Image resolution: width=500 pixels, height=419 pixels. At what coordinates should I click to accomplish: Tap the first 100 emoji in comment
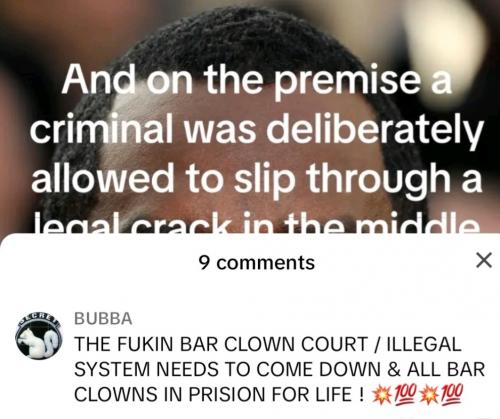(405, 394)
